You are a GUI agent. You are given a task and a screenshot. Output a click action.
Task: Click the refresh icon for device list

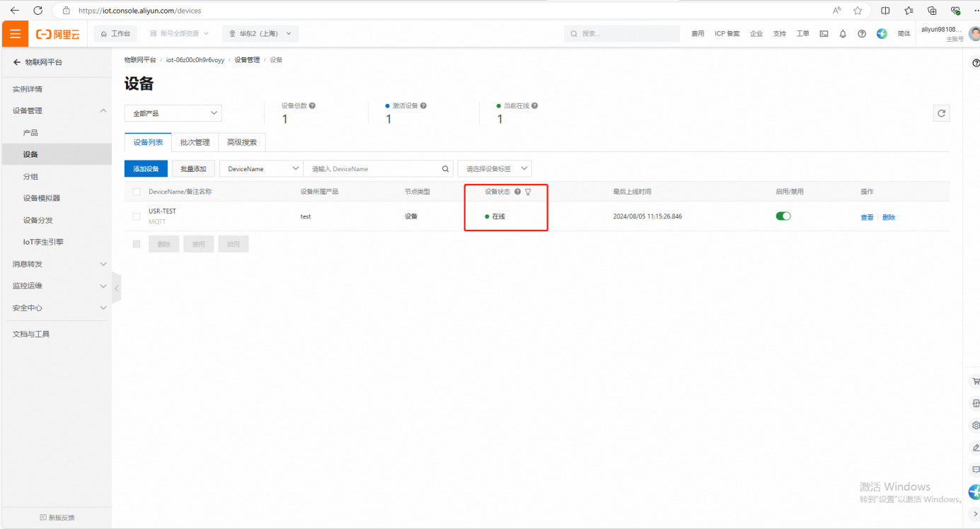941,113
